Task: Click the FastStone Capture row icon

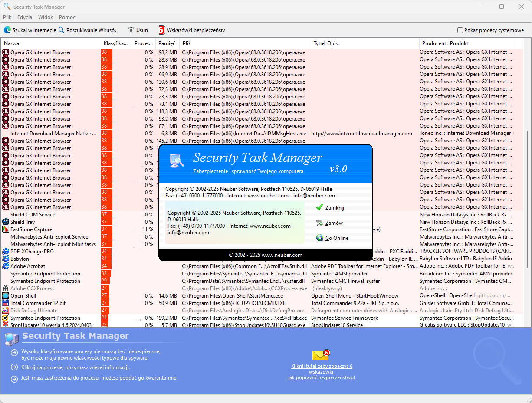Action: [x=6, y=229]
